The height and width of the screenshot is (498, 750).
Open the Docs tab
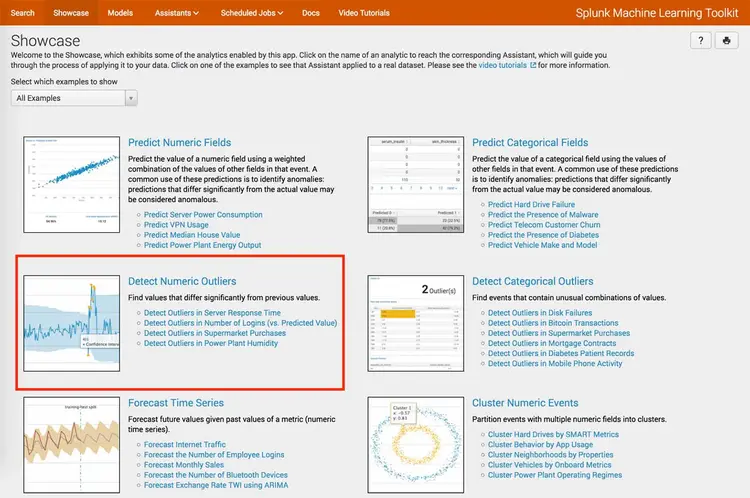coord(310,13)
